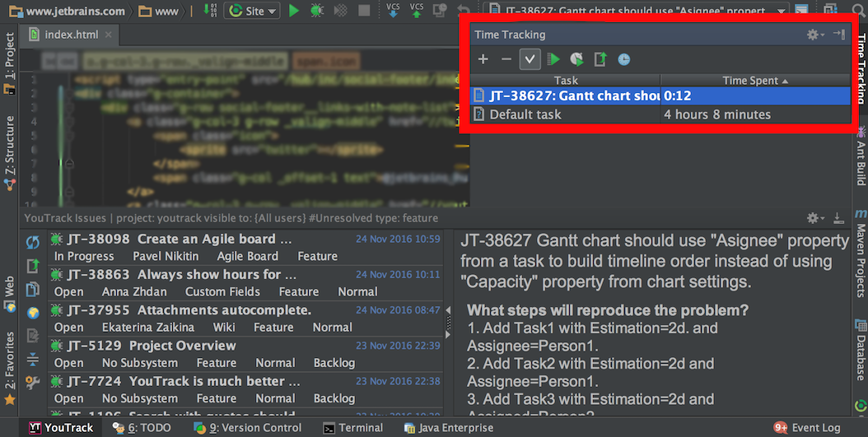Remove the selected task with minus icon
868x437 pixels.
[506, 59]
